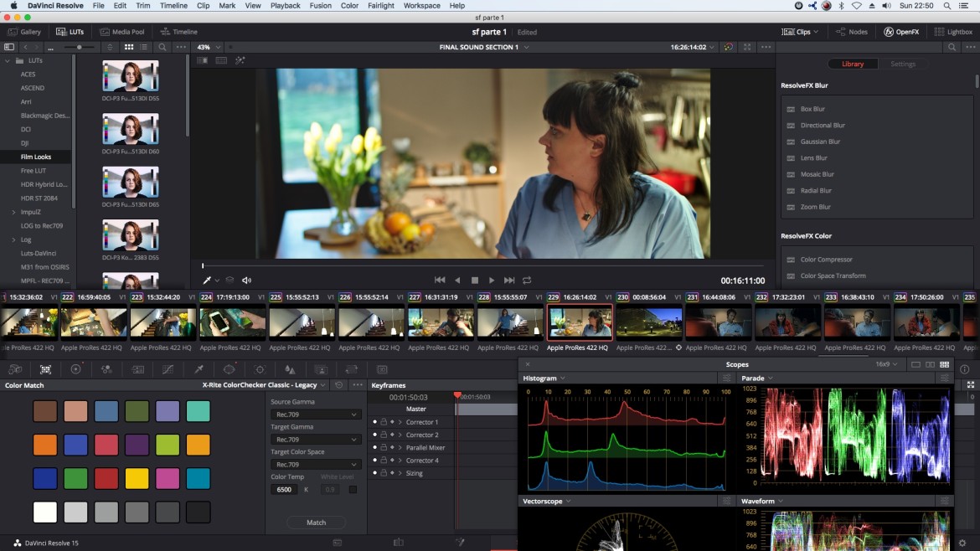The height and width of the screenshot is (551, 980).
Task: Open the Media Pool panel
Action: (122, 31)
